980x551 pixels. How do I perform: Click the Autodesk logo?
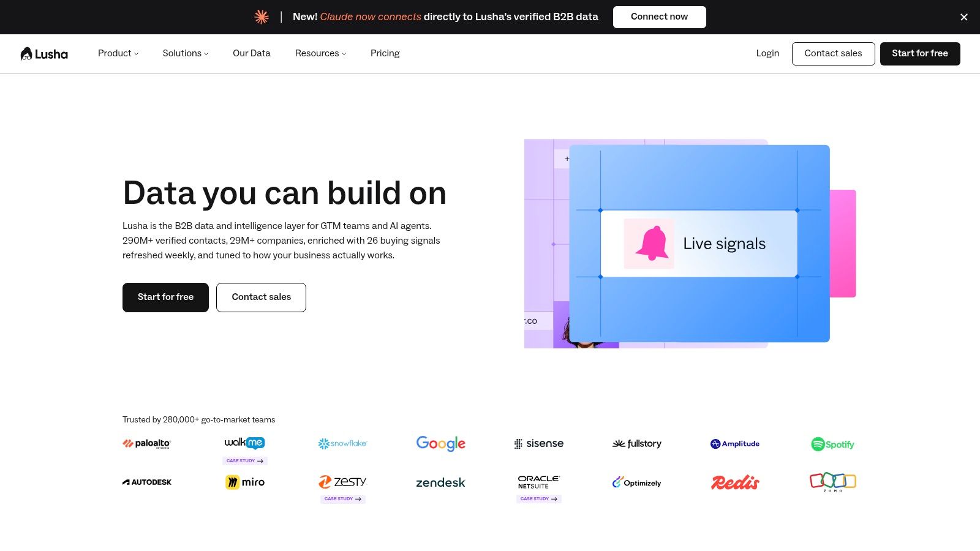tap(147, 482)
